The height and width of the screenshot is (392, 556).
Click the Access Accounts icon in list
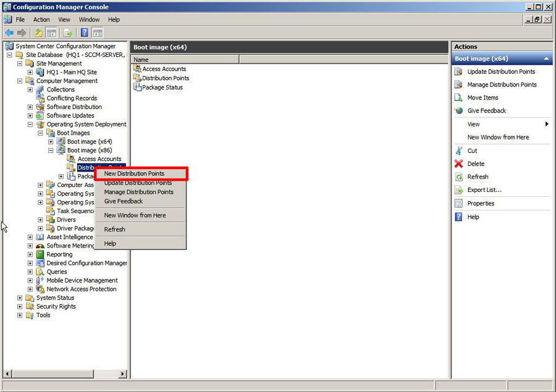[137, 69]
